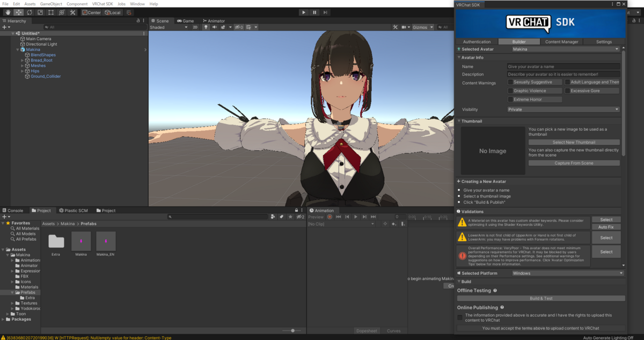Click the avatar Name input field
The width and height of the screenshot is (644, 340).
[563, 66]
